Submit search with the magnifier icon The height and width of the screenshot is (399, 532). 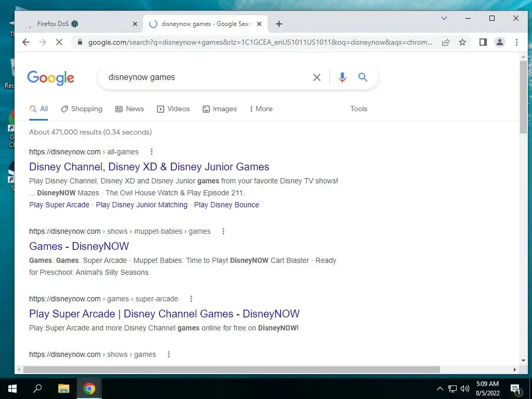coord(363,77)
